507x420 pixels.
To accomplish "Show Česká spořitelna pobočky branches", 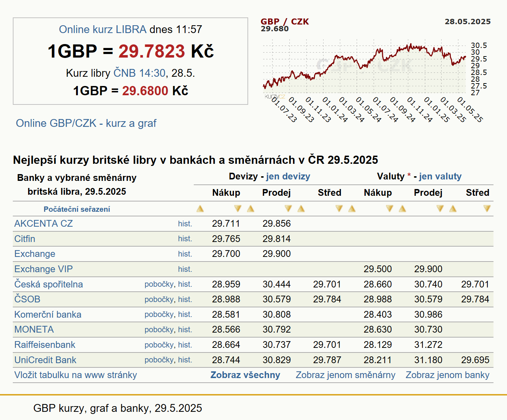I will 159,284.
